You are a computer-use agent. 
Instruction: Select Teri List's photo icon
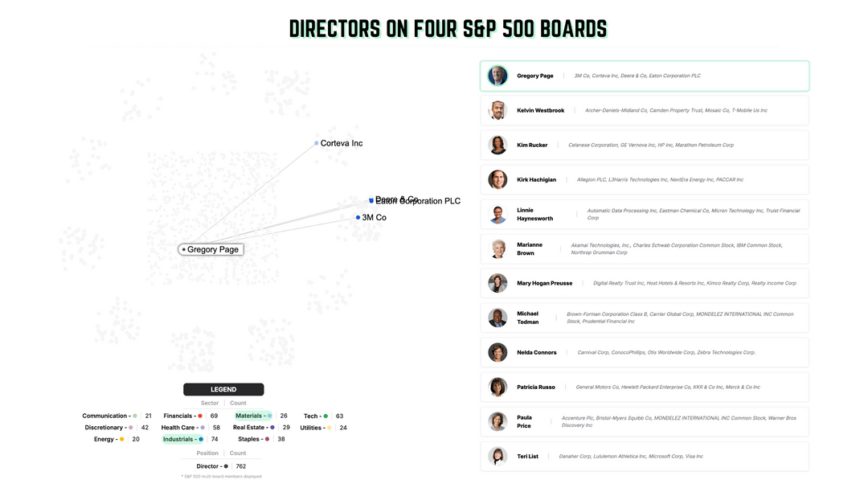pyautogui.click(x=497, y=456)
